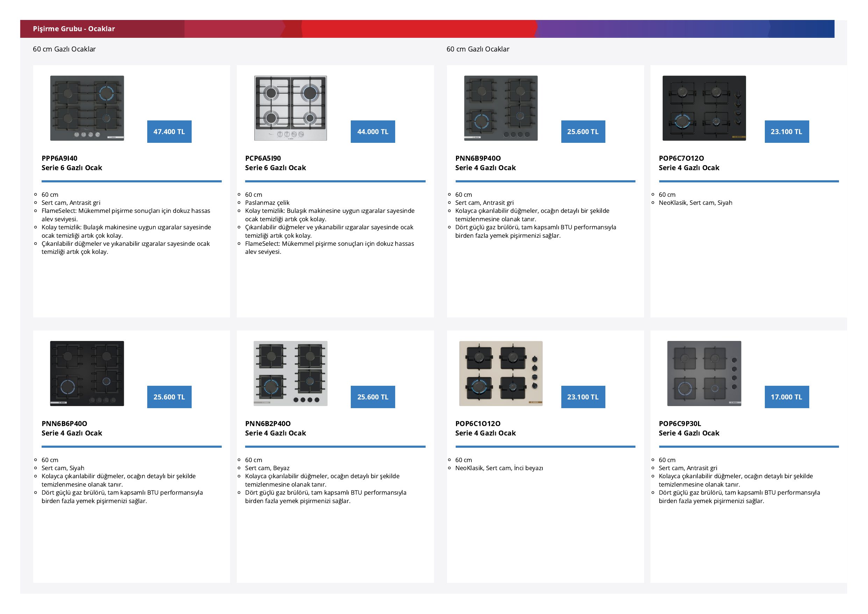Click the PPP6A9I40 gas hob product image
Image resolution: width=868 pixels, height=614 pixels.
pyautogui.click(x=87, y=108)
